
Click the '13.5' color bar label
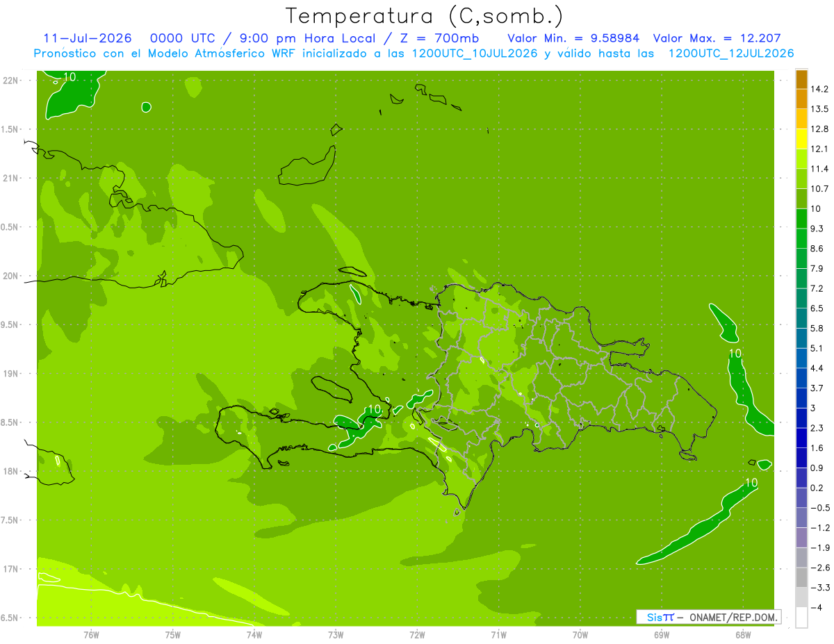(x=820, y=109)
